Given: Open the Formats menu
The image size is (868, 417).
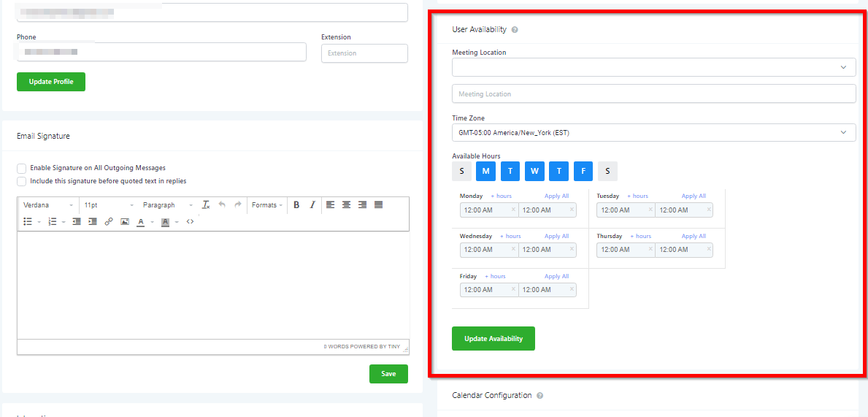Looking at the screenshot, I should pyautogui.click(x=267, y=205).
